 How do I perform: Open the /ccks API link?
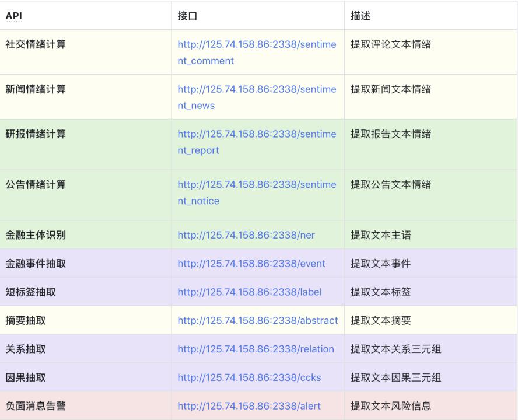(x=249, y=377)
